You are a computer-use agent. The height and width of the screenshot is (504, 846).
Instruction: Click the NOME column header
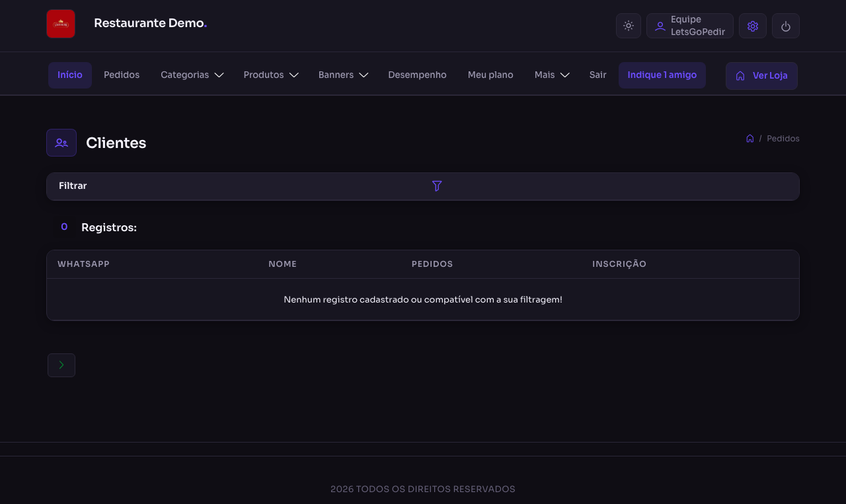(282, 264)
